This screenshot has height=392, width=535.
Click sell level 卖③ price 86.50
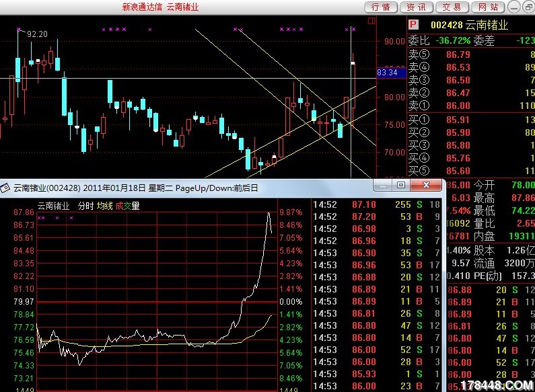pos(458,80)
